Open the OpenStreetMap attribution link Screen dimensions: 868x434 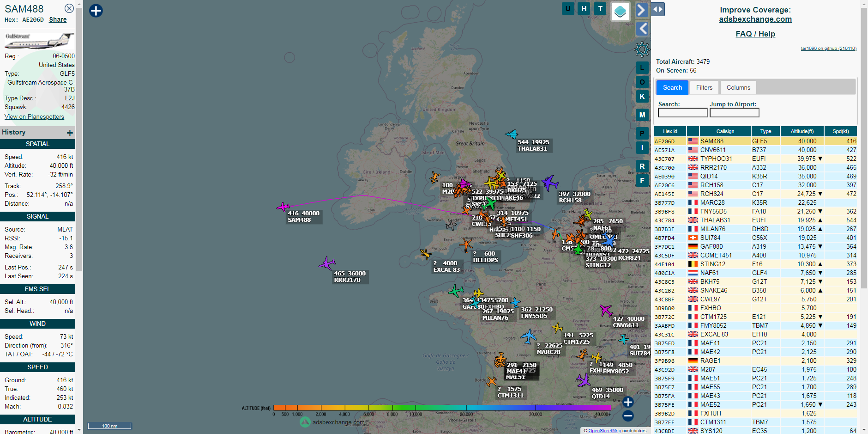[x=604, y=431]
